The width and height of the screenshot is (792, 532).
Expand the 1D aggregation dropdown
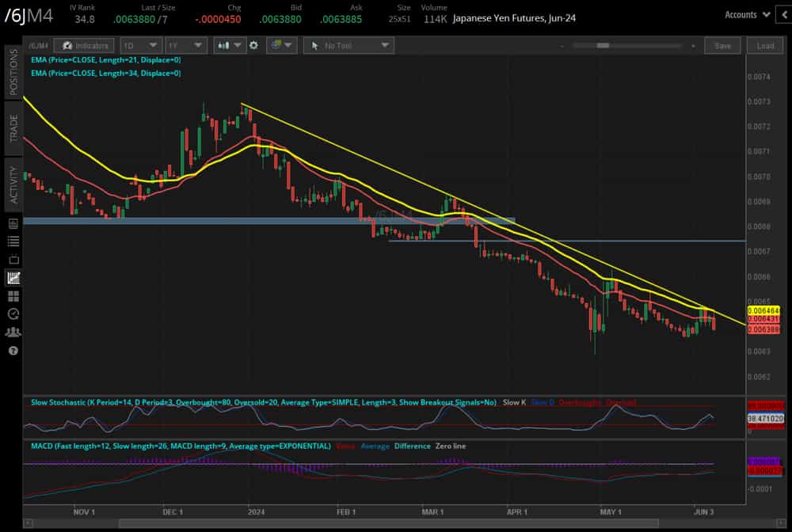coord(142,46)
